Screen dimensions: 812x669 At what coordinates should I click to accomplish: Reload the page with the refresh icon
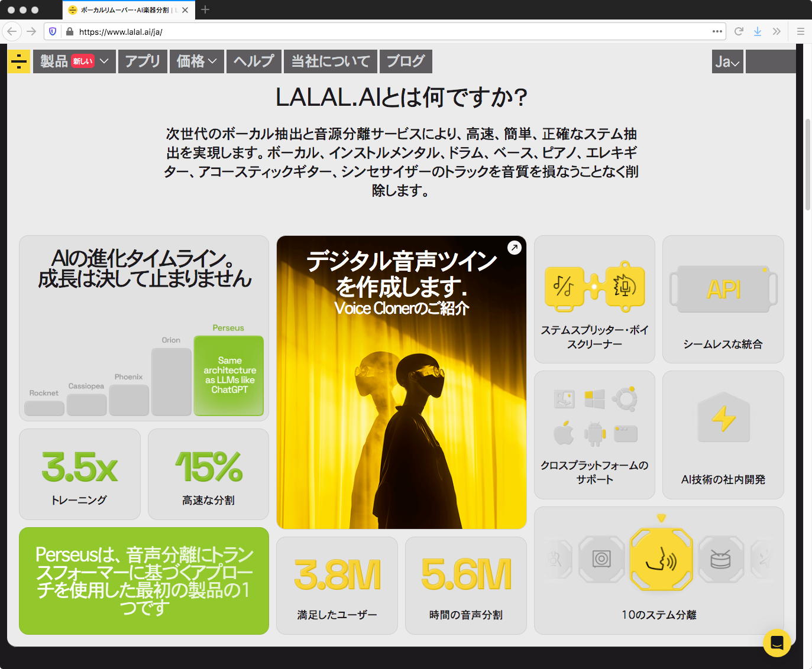coord(739,31)
